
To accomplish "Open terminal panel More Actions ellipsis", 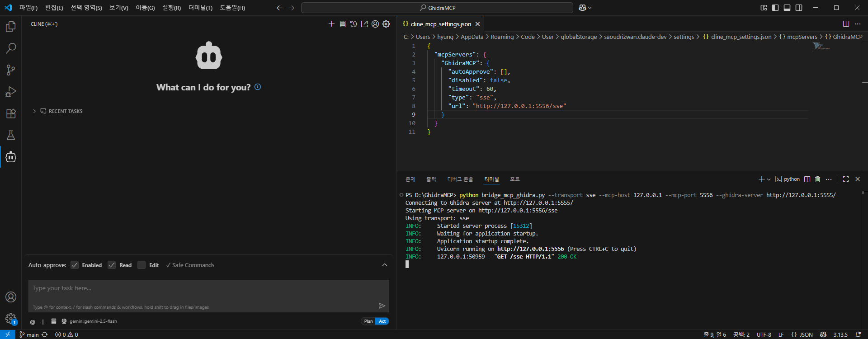I will pyautogui.click(x=829, y=179).
